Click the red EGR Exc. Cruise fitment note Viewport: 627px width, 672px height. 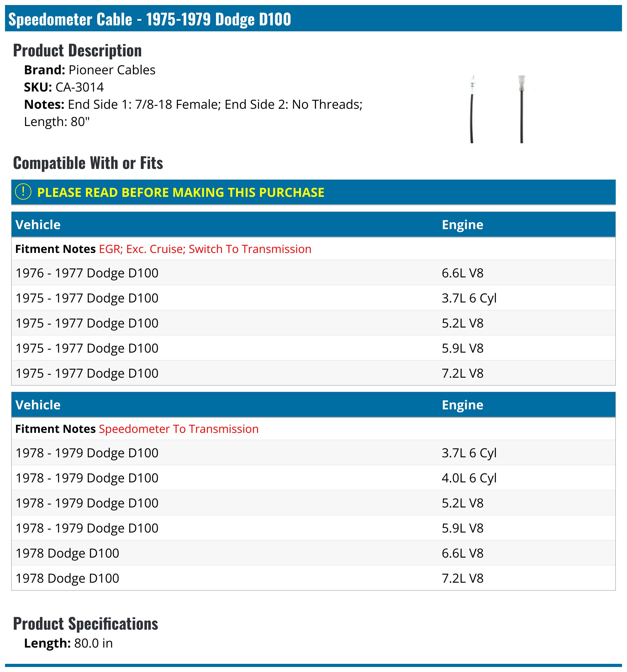click(205, 249)
